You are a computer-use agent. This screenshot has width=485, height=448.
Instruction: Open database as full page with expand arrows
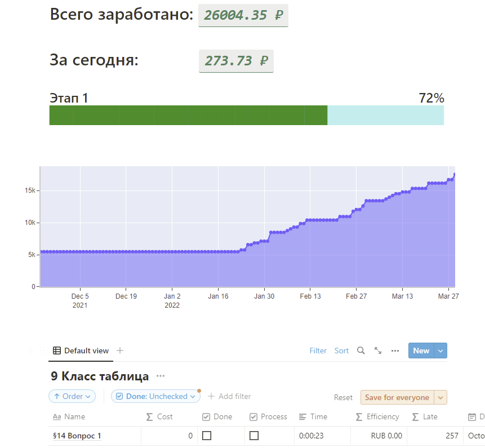pos(377,351)
